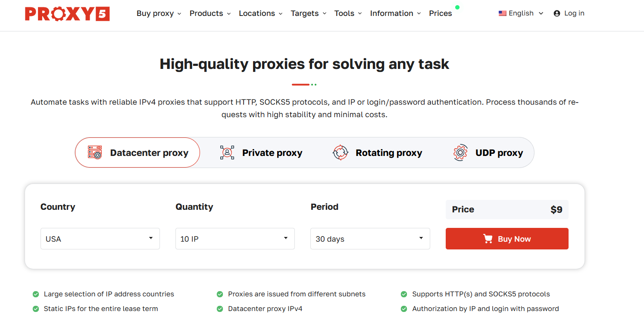Screen dimensions: 644x333
Task: Open the Tools menu
Action: tap(348, 13)
